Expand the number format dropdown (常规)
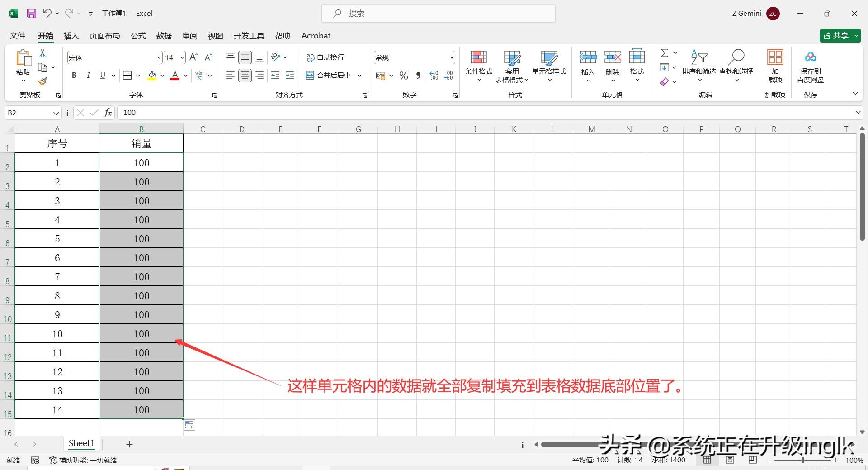The width and height of the screenshot is (868, 470). click(x=451, y=57)
